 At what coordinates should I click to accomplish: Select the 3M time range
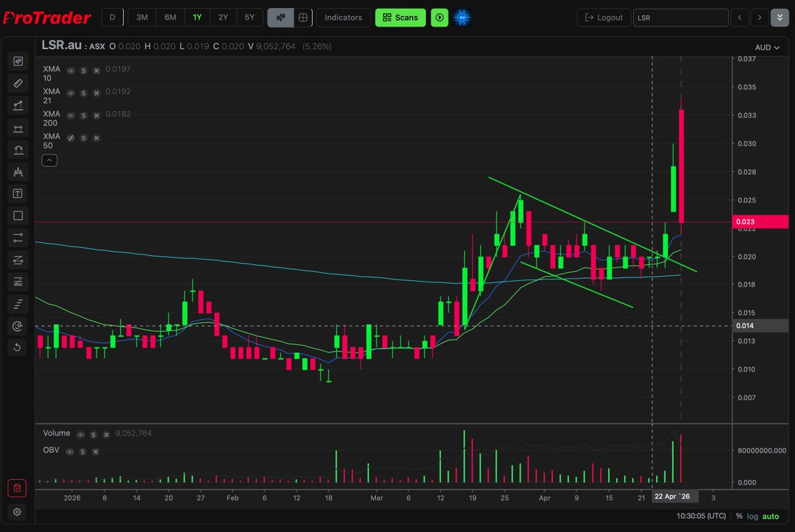pyautogui.click(x=142, y=17)
